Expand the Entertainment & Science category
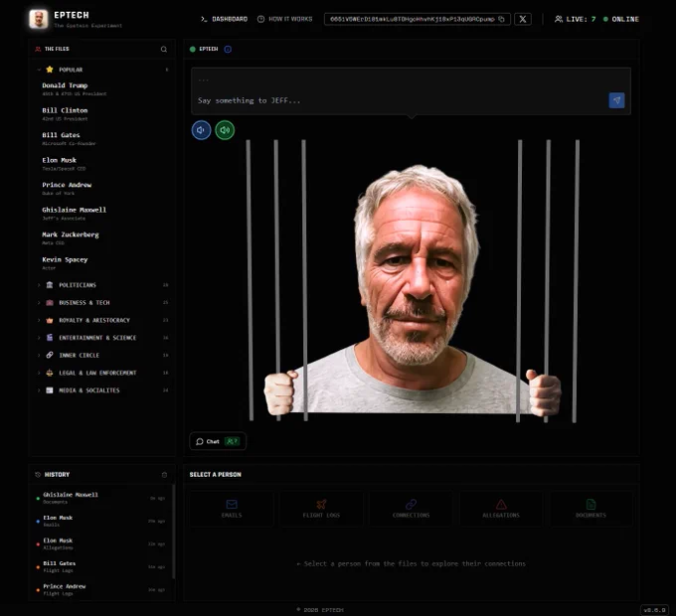 [102, 337]
